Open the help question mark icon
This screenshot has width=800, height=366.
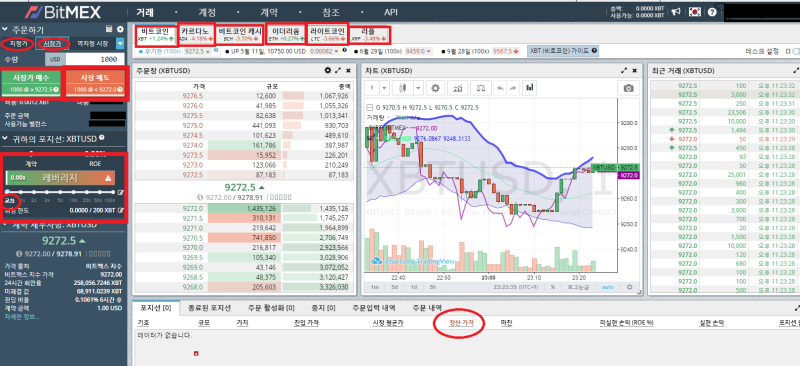(712, 12)
